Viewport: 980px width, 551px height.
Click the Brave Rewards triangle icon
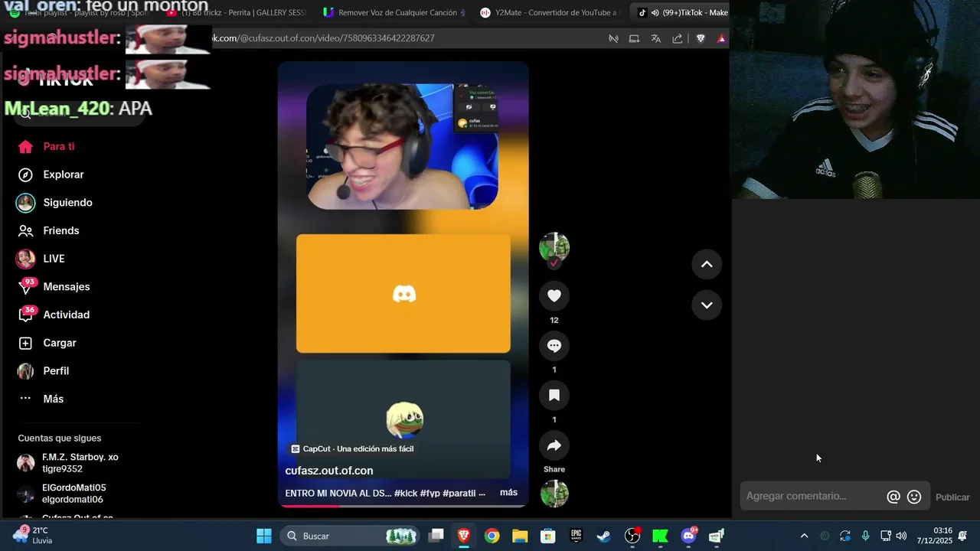click(x=721, y=38)
